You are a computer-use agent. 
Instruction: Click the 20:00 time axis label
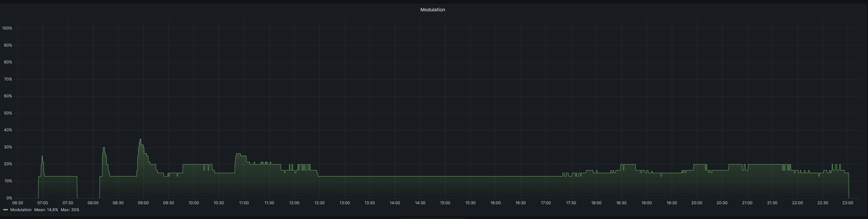click(x=697, y=203)
